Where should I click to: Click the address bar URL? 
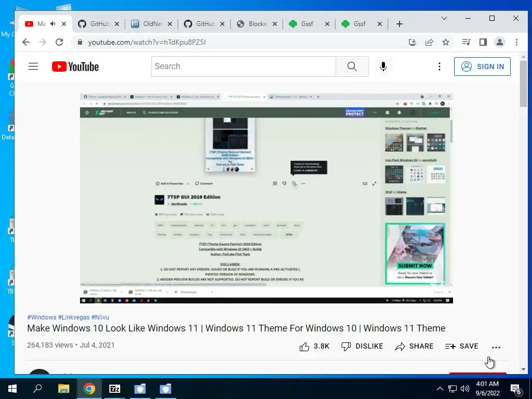[x=147, y=43]
